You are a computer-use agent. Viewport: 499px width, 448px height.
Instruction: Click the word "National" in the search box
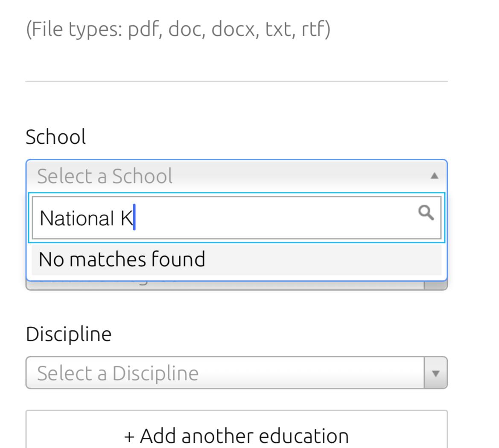[x=77, y=218]
